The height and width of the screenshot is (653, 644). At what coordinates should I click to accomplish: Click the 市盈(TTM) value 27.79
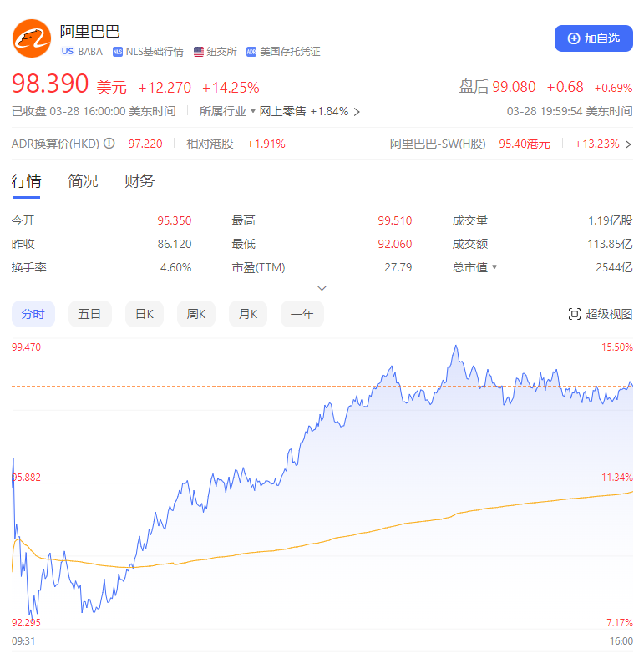click(398, 267)
